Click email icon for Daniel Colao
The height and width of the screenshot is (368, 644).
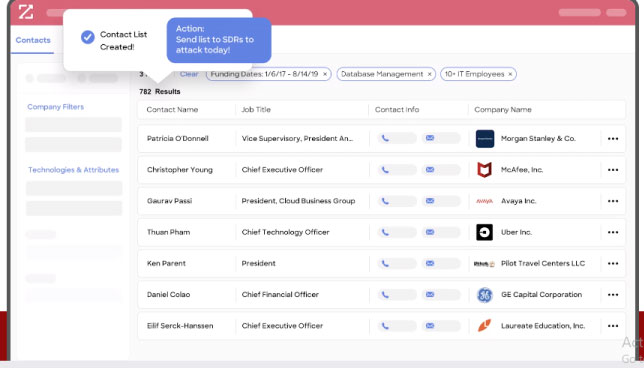(x=430, y=294)
